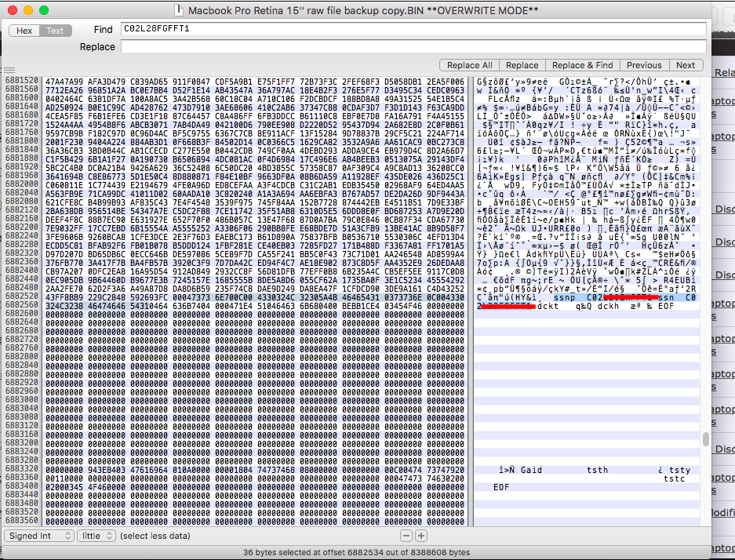Image resolution: width=735 pixels, height=560 pixels.
Task: Click the Replace input field
Action: click(x=413, y=46)
